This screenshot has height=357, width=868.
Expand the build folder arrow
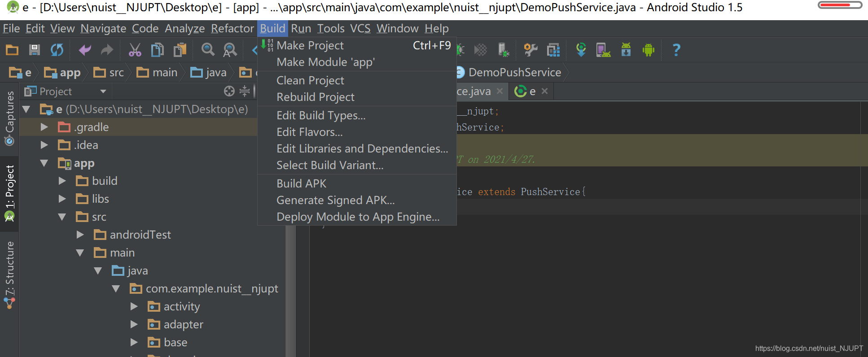62,181
